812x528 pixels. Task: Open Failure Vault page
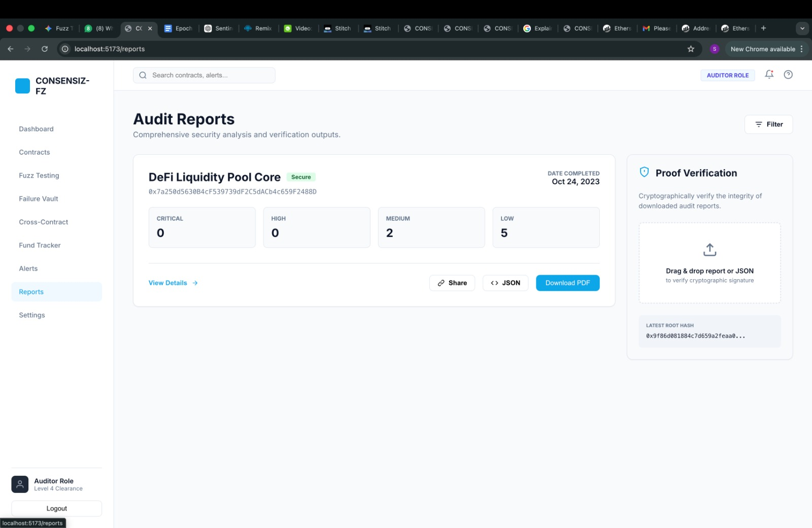click(x=56, y=199)
